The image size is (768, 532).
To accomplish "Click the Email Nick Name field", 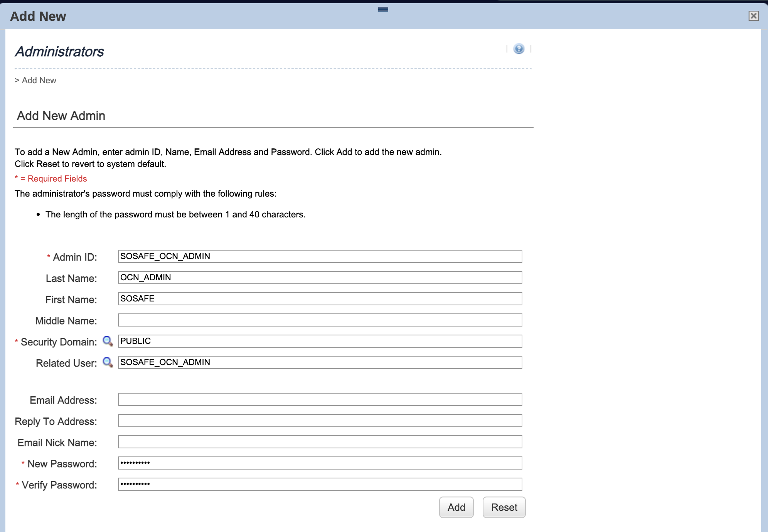I will point(320,442).
